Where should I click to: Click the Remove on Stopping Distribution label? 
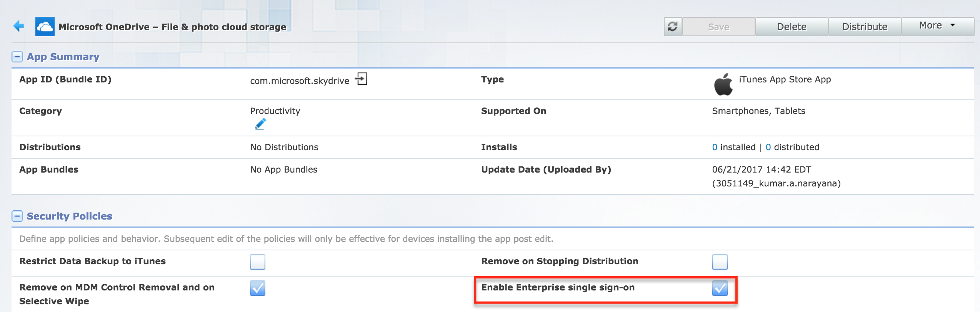(560, 261)
